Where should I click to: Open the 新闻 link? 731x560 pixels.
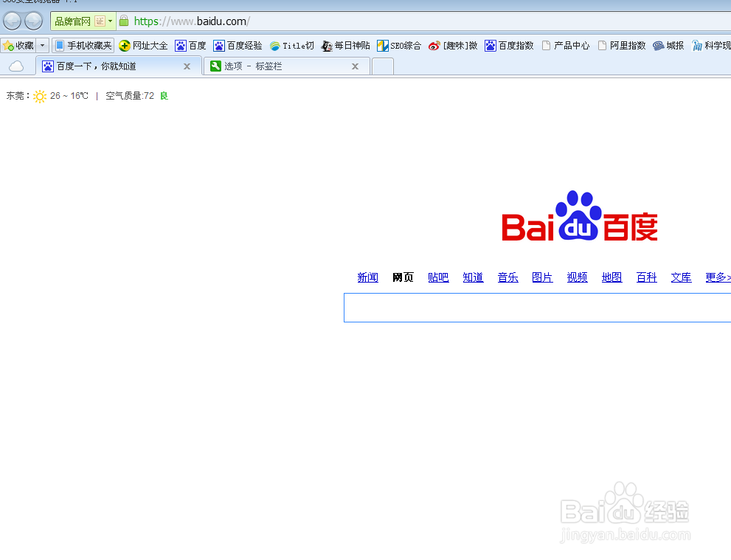click(368, 277)
